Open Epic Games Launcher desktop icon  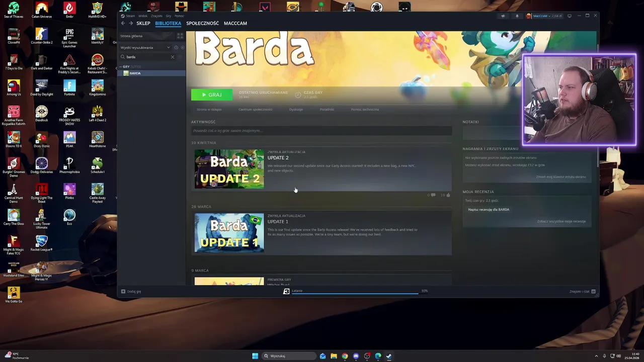(69, 37)
